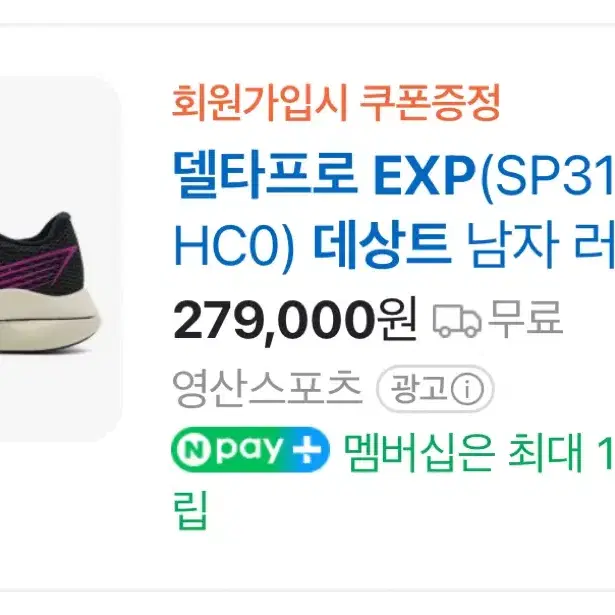This screenshot has width=615, height=615.
Task: Open the 델타프로 EXP product title
Action: (324, 176)
